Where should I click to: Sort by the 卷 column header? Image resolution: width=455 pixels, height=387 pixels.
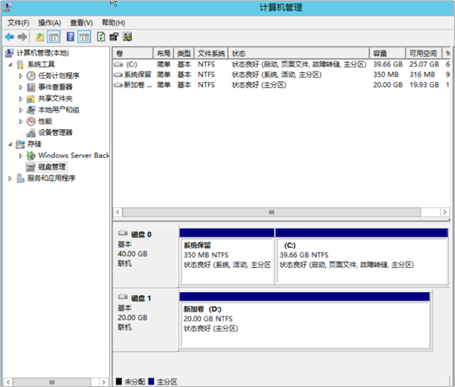133,53
